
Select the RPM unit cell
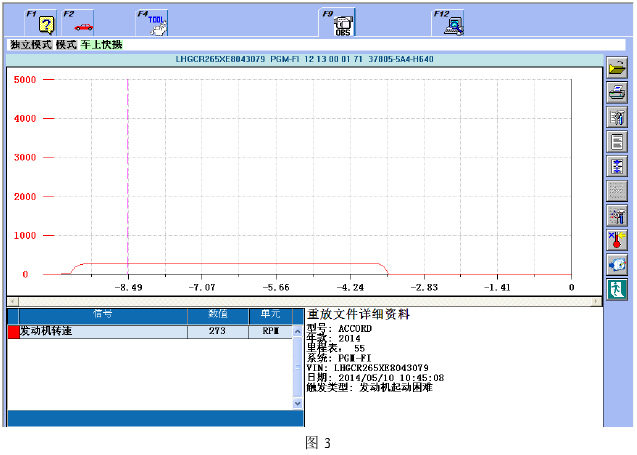271,332
